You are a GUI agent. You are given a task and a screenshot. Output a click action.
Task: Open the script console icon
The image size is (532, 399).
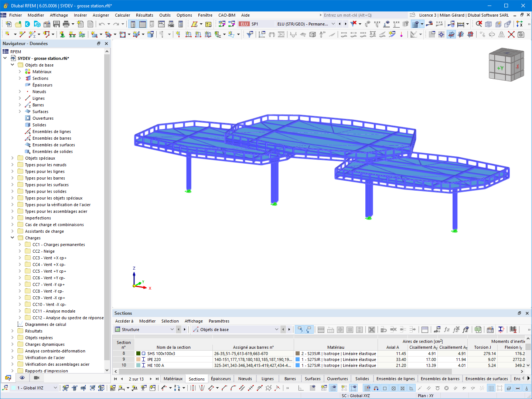pos(161,24)
